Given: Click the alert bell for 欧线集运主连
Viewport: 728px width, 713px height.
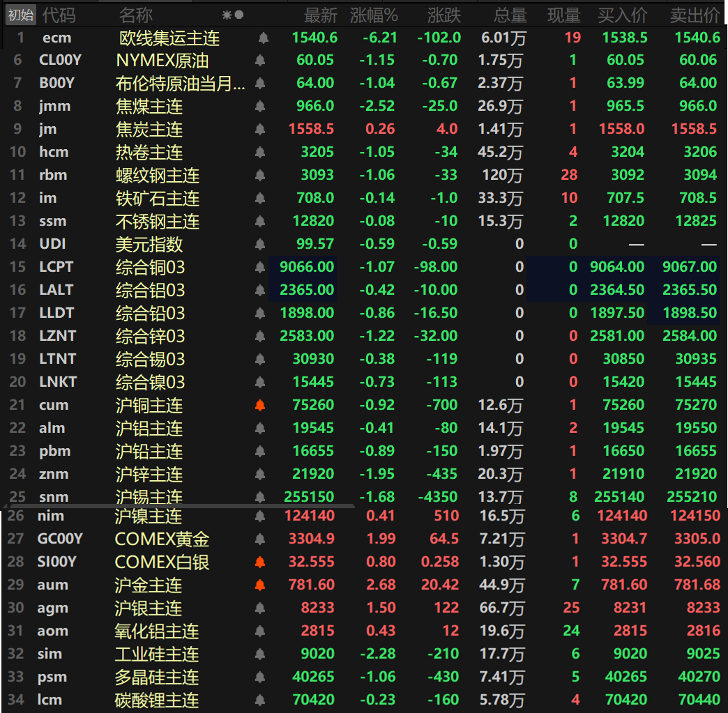Looking at the screenshot, I should [264, 38].
